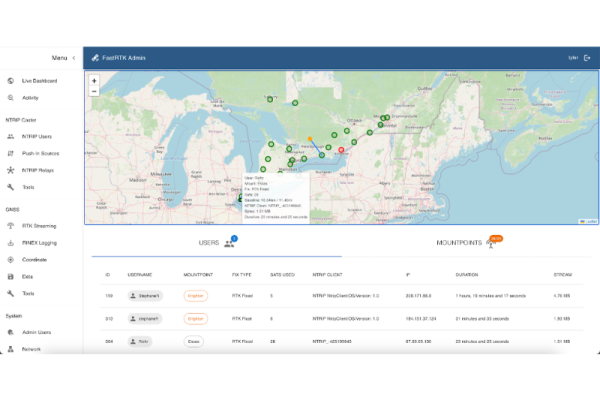Open the Activity page icon
This screenshot has width=600, height=400.
[x=11, y=98]
